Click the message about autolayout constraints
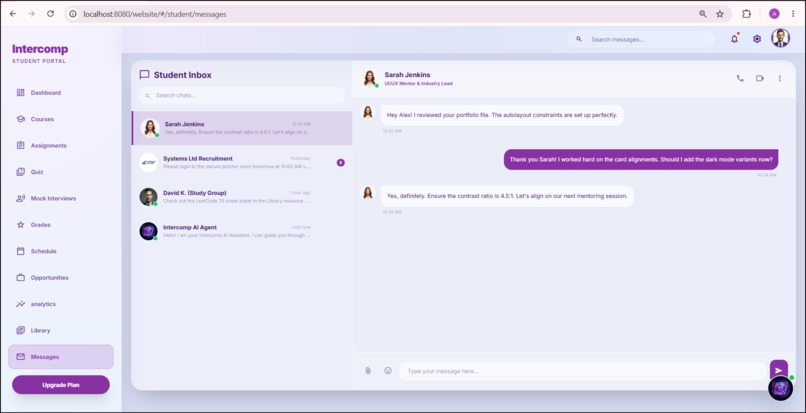Screen dimensions: 806x413 click(x=502, y=115)
